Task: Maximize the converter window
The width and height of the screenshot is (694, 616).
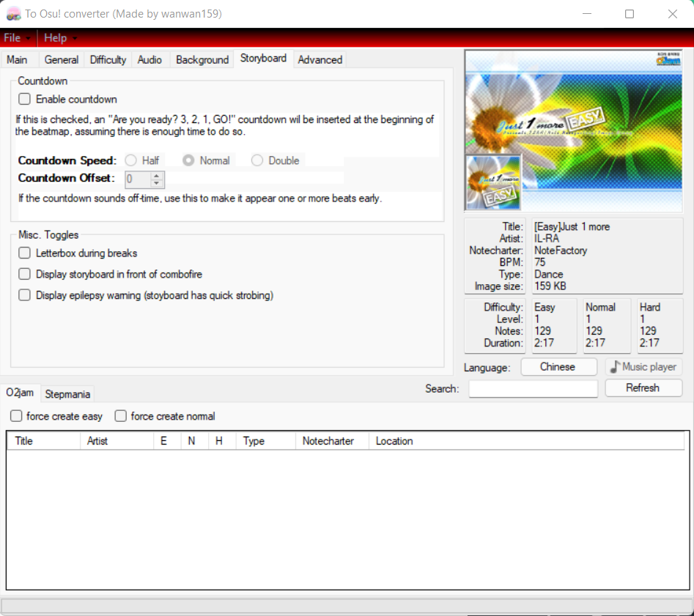Action: pos(630,14)
